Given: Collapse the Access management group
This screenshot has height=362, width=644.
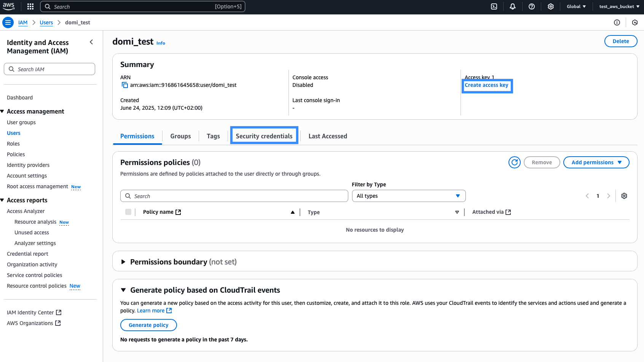Looking at the screenshot, I should (2, 111).
